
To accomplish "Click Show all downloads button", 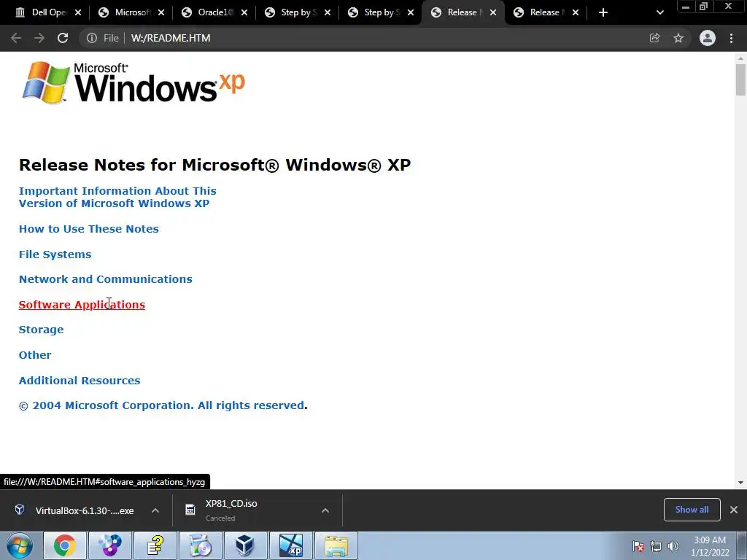I will point(692,510).
